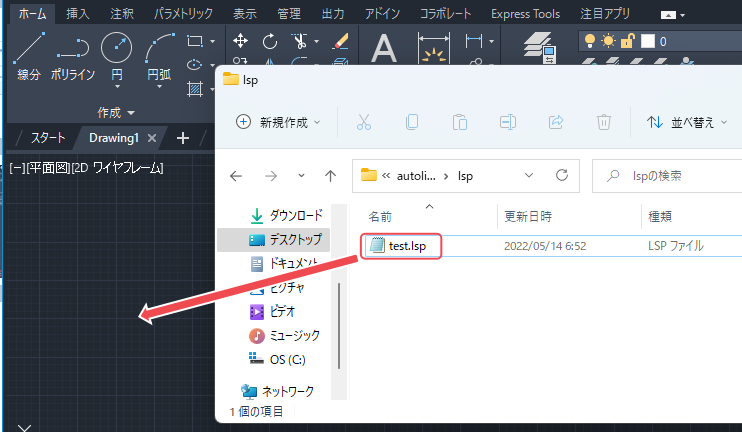Click the Explorer refresh button

tap(561, 175)
